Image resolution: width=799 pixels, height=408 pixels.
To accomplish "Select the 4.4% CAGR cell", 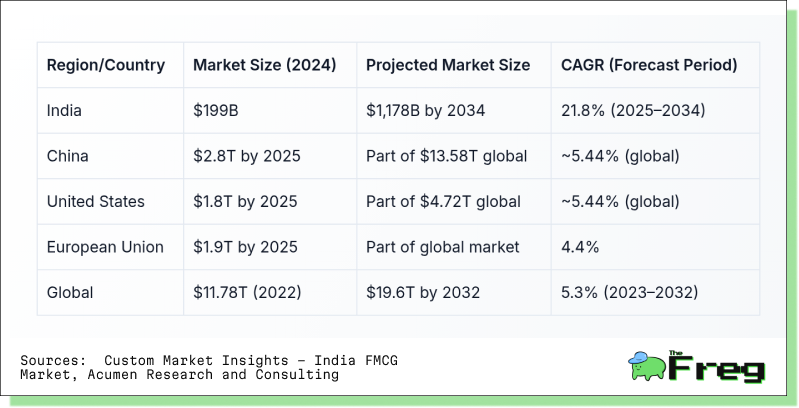I will [x=580, y=247].
